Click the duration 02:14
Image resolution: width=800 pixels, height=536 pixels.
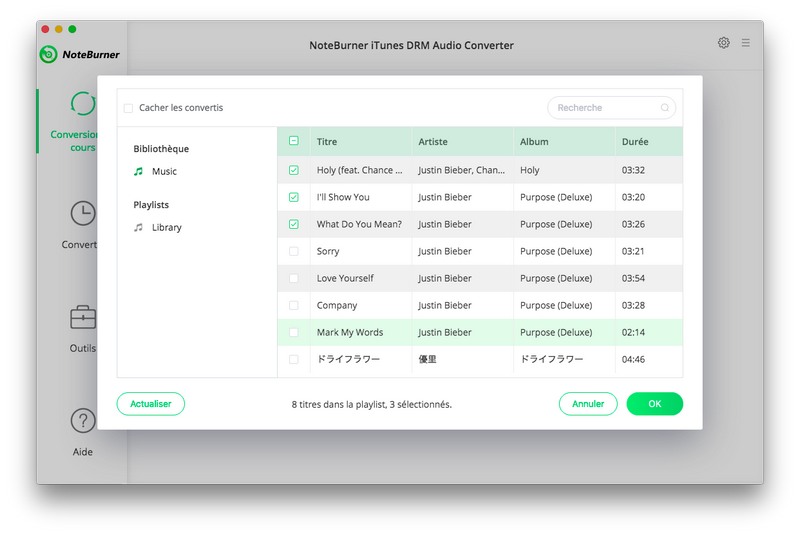[633, 333]
